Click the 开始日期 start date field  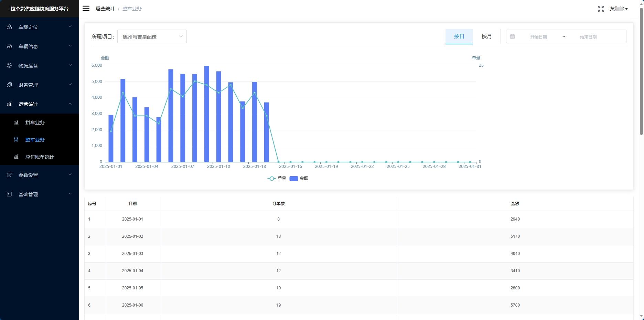tap(538, 37)
